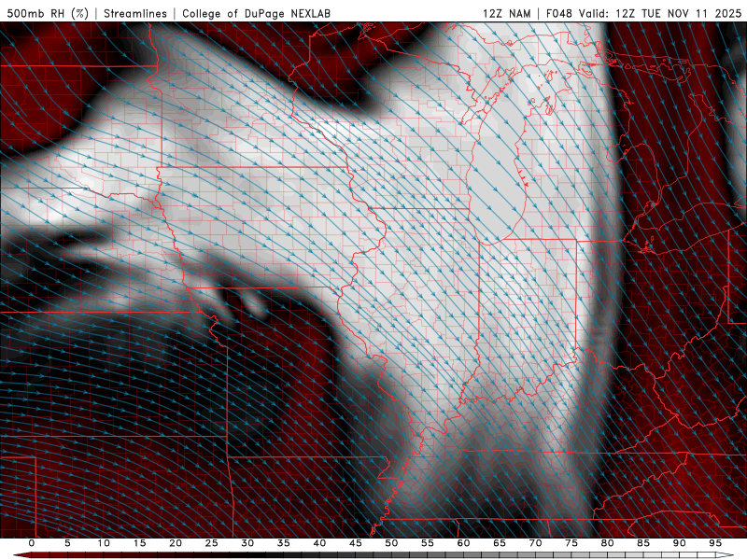Viewport: 747px width, 560px height.
Task: Click the "50" label on the color scale
Action: coord(391,543)
